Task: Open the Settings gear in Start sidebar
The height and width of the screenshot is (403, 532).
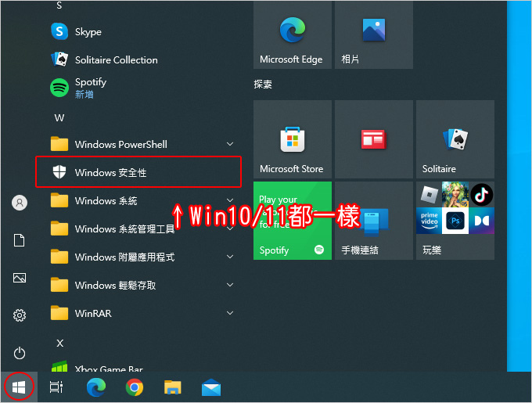Action: point(20,315)
